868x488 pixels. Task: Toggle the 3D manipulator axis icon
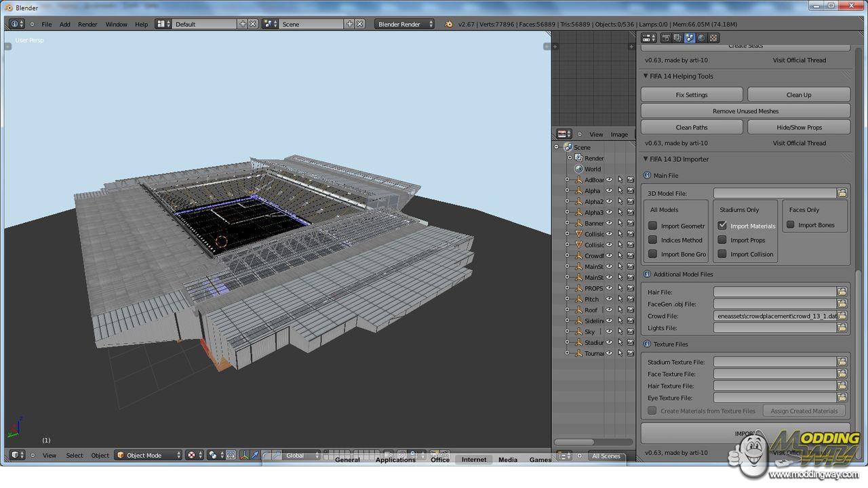point(245,455)
